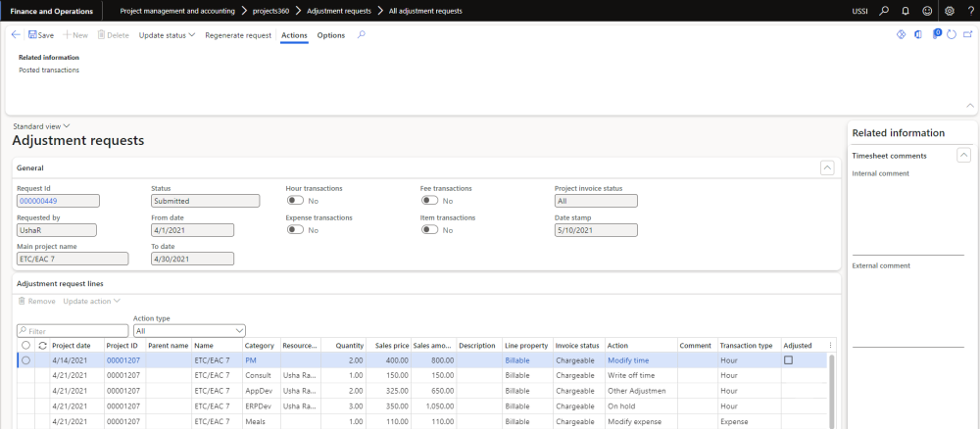Screen dimensions: 980x429
Task: Open page in new window icon
Action: click(x=969, y=35)
